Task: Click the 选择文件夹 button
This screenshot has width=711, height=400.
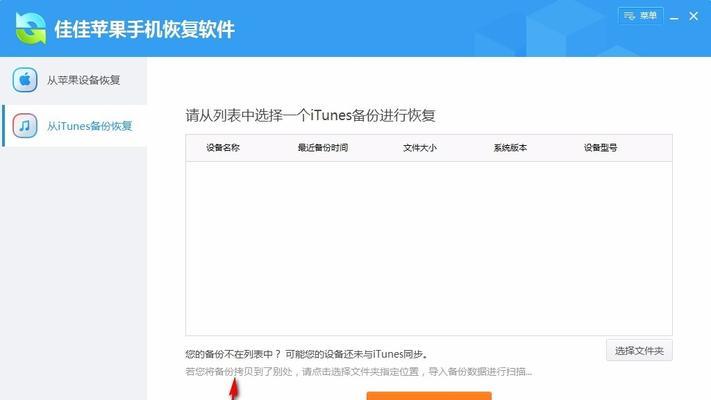Action: (639, 351)
